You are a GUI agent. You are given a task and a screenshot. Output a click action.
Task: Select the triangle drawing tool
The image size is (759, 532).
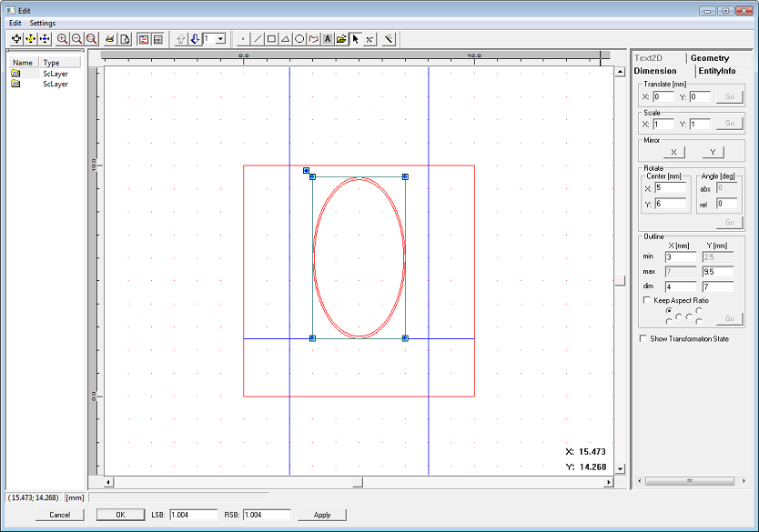[285, 39]
